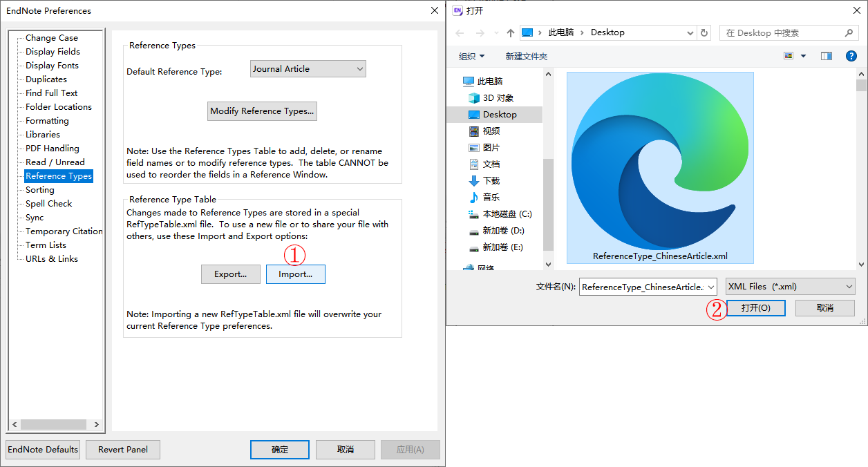Click the 打开(O) button
868x467 pixels.
pos(756,308)
